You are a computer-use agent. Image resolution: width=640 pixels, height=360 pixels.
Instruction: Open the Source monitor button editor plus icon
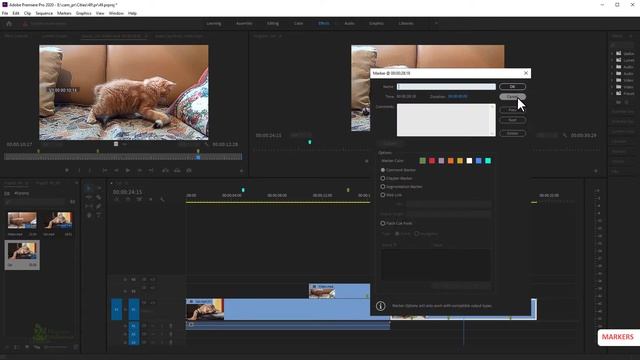click(241, 171)
